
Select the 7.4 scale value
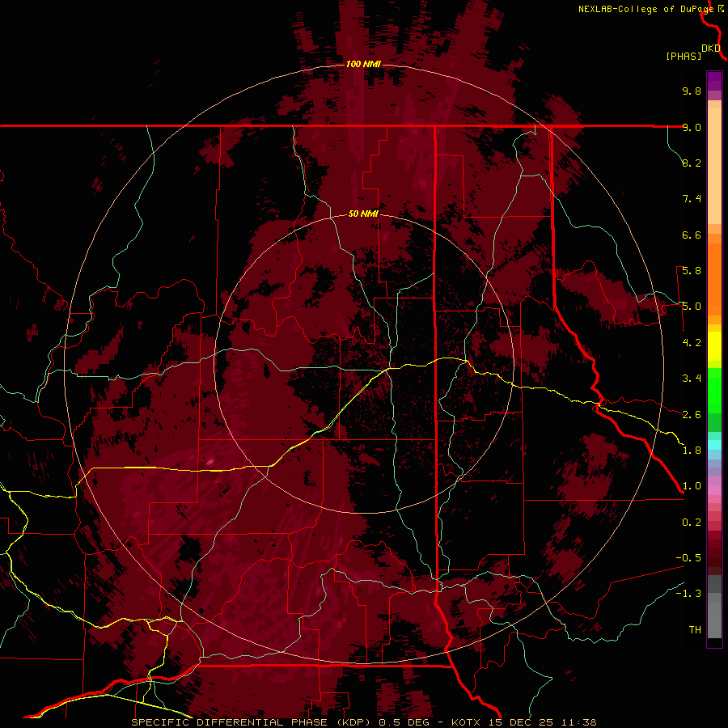692,199
